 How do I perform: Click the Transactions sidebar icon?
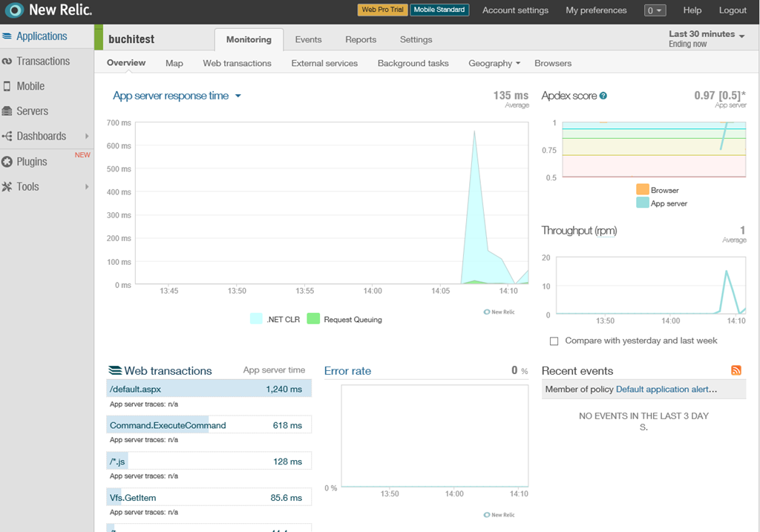pyautogui.click(x=7, y=62)
